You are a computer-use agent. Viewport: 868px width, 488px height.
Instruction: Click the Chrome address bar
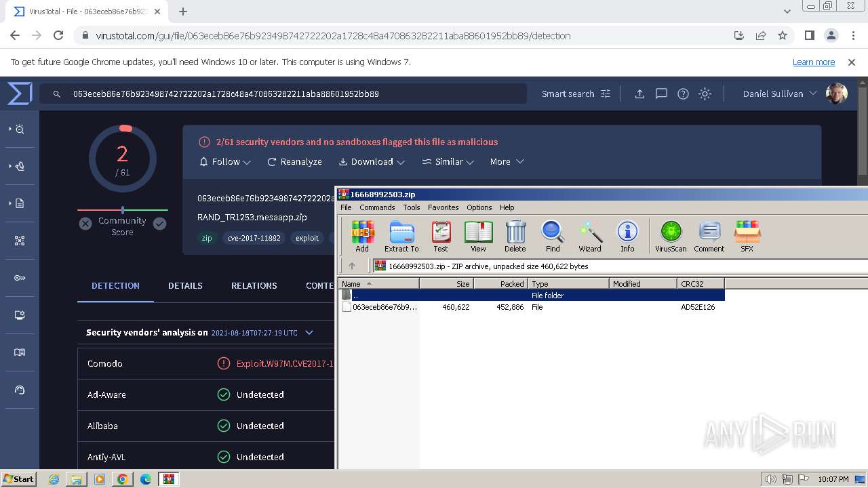coord(400,36)
